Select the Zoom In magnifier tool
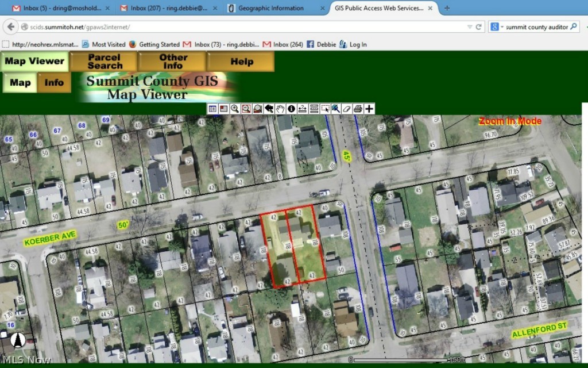 pyautogui.click(x=234, y=108)
